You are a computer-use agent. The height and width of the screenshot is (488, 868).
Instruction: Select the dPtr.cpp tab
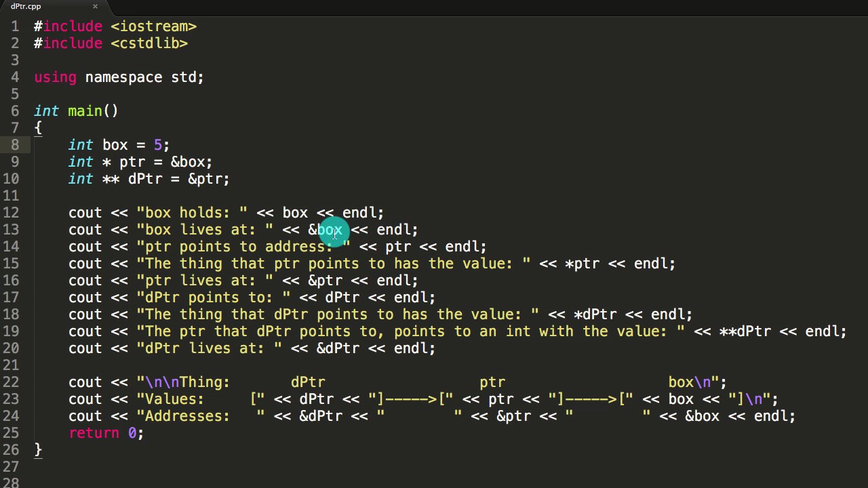coord(26,6)
